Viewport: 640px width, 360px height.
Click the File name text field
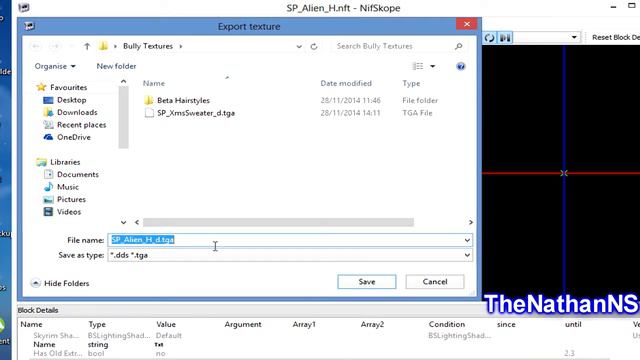pyautogui.click(x=285, y=240)
